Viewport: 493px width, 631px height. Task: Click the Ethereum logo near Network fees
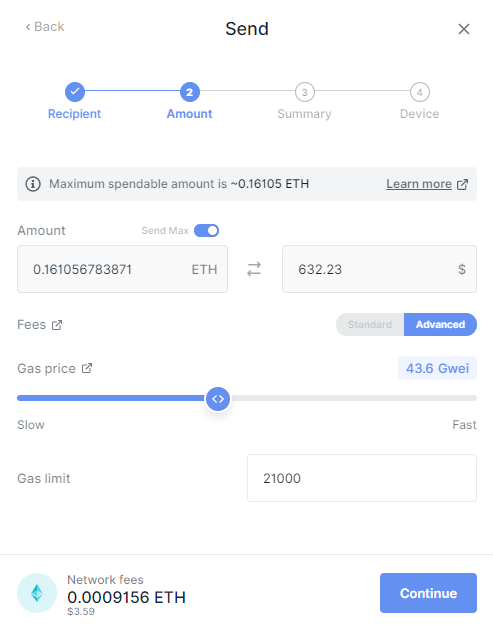pos(37,593)
